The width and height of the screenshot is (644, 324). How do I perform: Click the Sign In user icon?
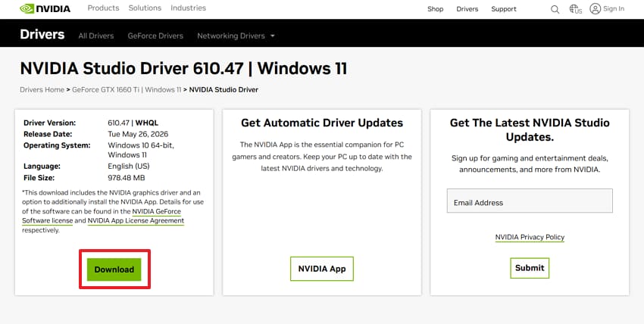(x=595, y=8)
